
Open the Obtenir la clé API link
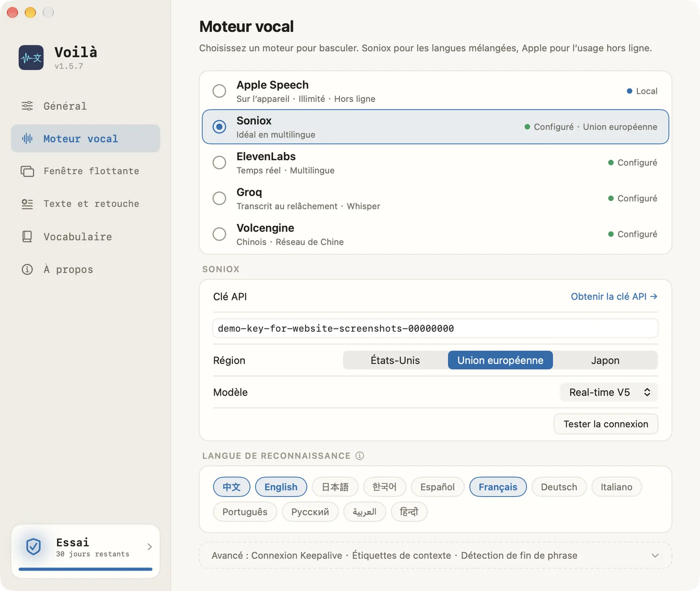coord(614,296)
